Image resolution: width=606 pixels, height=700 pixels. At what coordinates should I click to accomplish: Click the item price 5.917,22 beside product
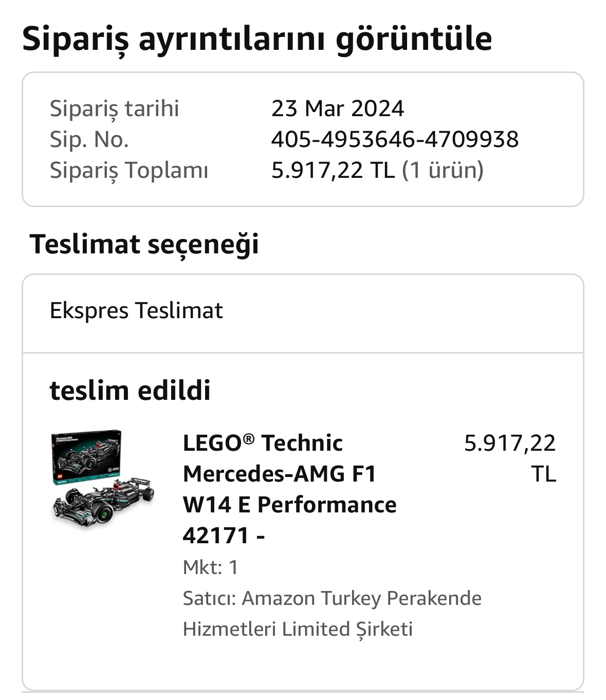click(x=509, y=443)
